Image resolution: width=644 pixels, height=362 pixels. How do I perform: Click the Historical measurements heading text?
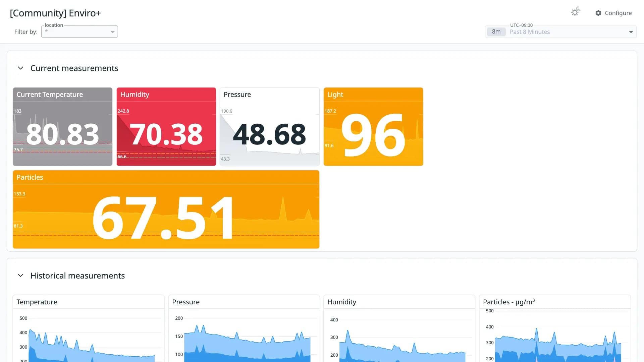click(77, 276)
